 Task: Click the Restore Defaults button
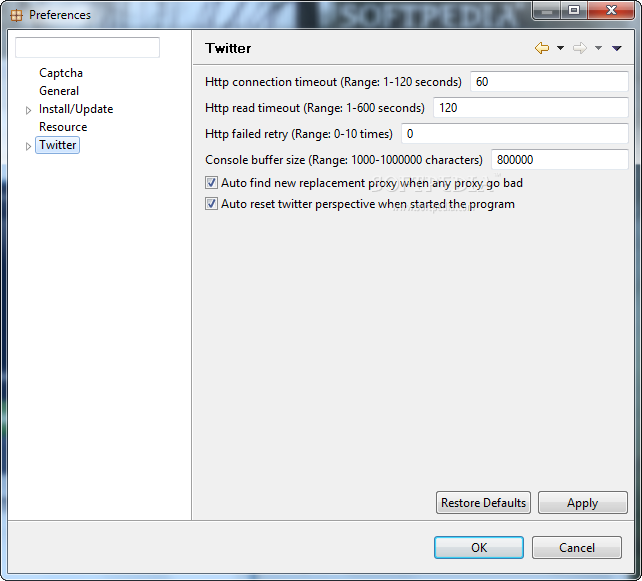coord(483,502)
